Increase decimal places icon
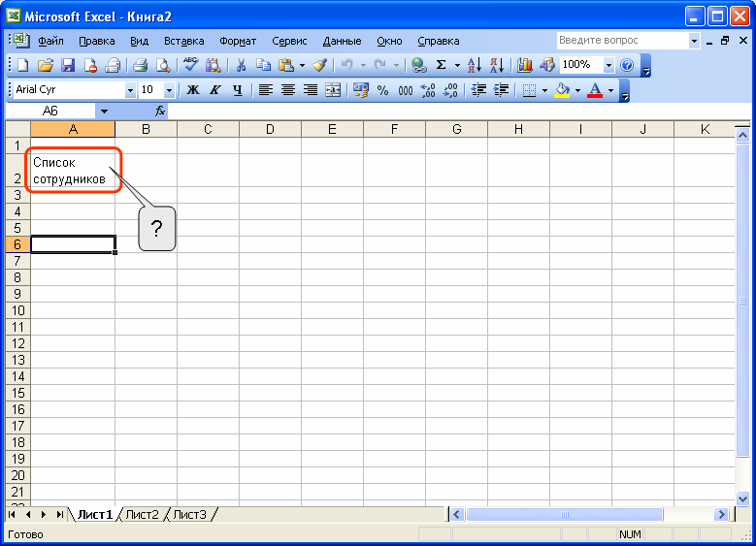This screenshot has width=756, height=546. coord(428,90)
